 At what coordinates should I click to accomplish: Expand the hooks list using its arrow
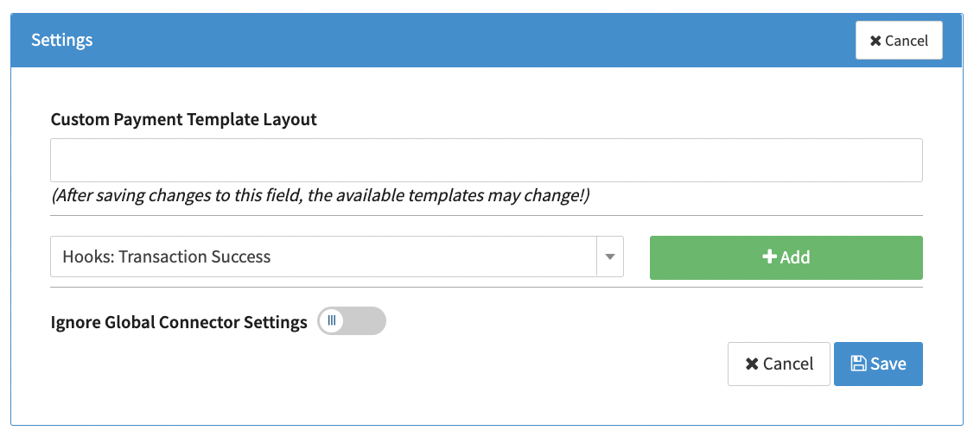[610, 257]
